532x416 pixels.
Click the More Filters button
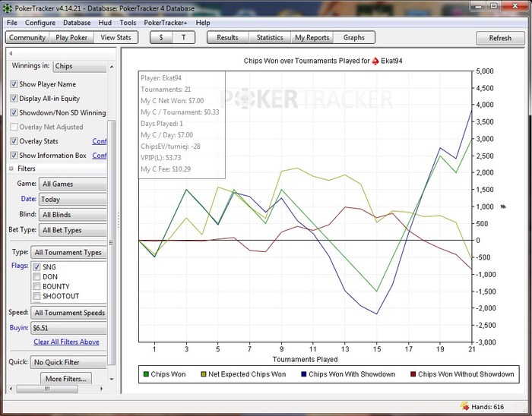click(66, 378)
